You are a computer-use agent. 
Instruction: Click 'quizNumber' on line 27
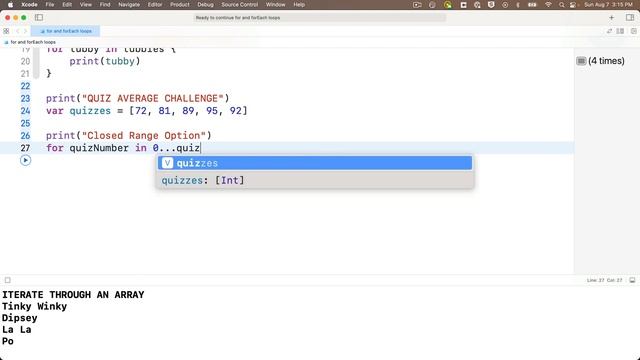(x=99, y=148)
